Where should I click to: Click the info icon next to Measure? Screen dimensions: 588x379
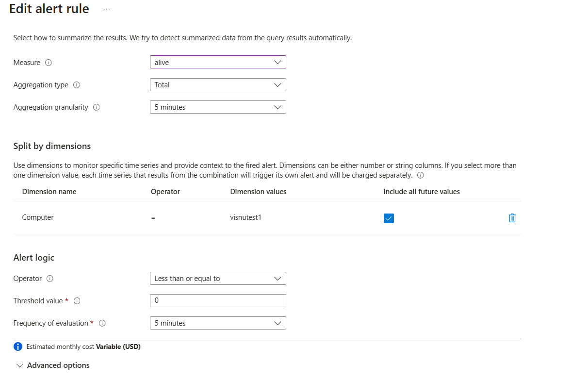click(x=48, y=63)
